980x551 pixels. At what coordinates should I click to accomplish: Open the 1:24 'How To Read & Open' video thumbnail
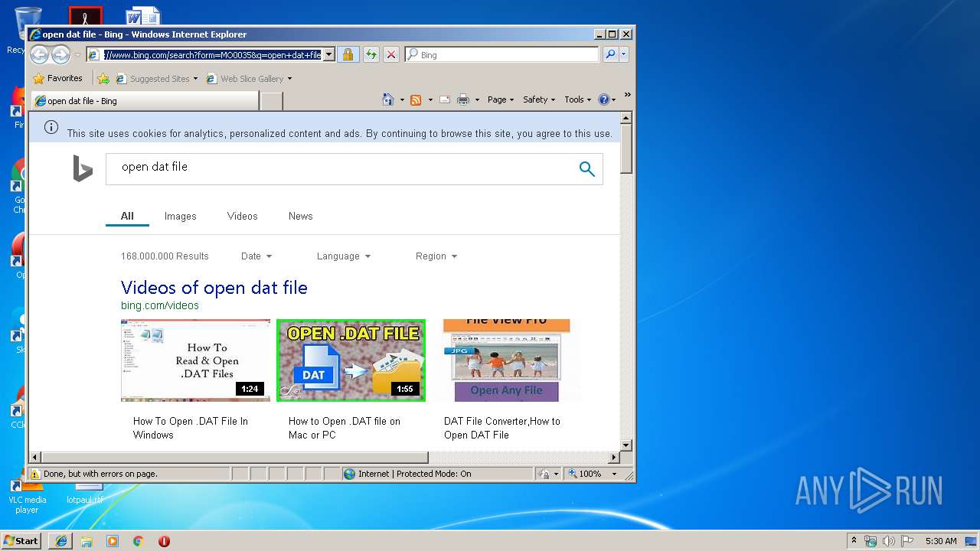[195, 360]
